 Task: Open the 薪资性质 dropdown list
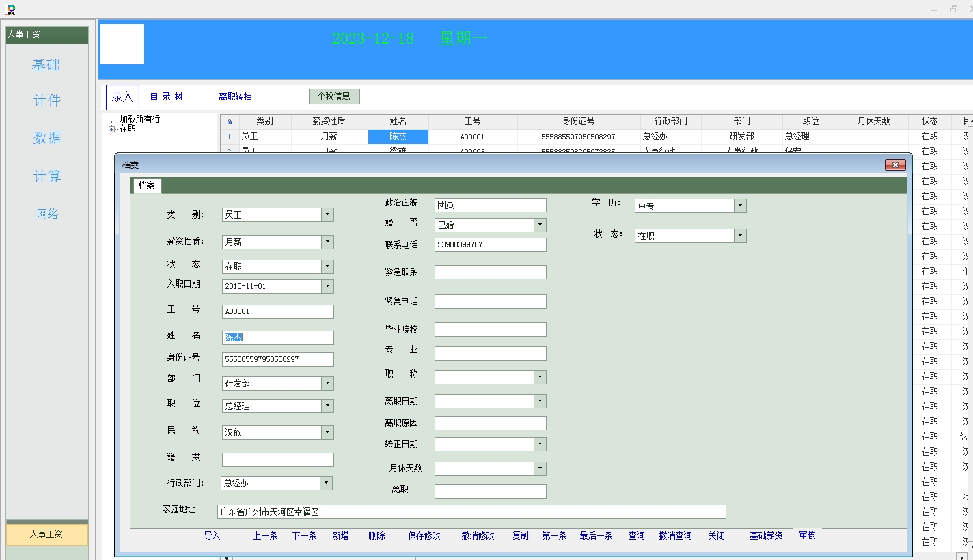pyautogui.click(x=327, y=242)
